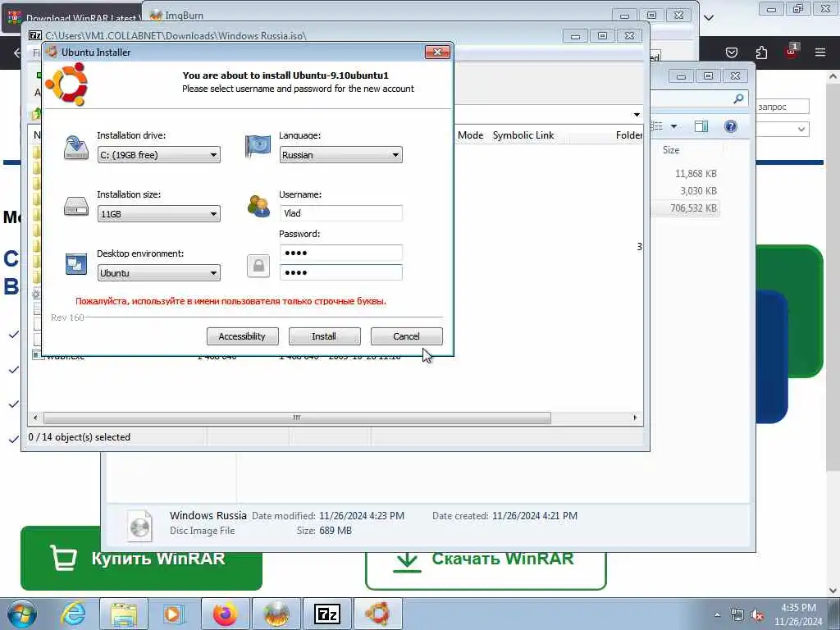Select the file row with 706,532 KB

pos(686,208)
